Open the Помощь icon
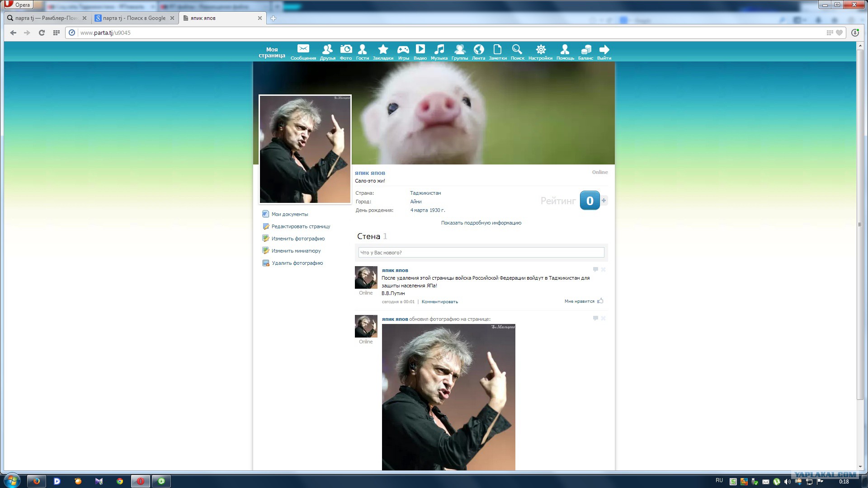868x488 pixels. tap(565, 52)
